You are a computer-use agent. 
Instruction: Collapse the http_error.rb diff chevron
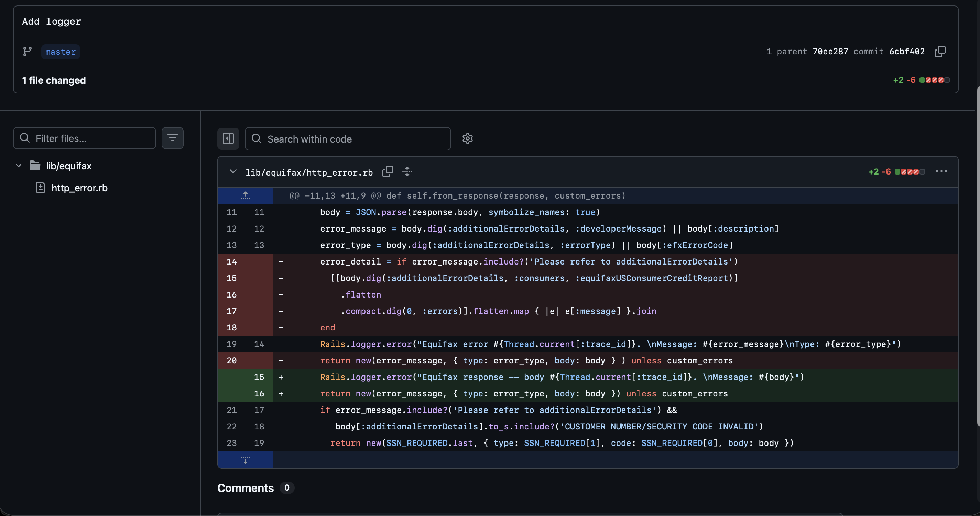click(x=233, y=171)
